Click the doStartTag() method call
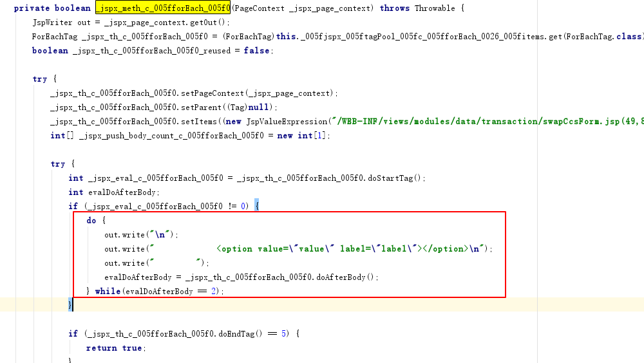Screen dimensions: 644x363 pyautogui.click(x=394, y=178)
